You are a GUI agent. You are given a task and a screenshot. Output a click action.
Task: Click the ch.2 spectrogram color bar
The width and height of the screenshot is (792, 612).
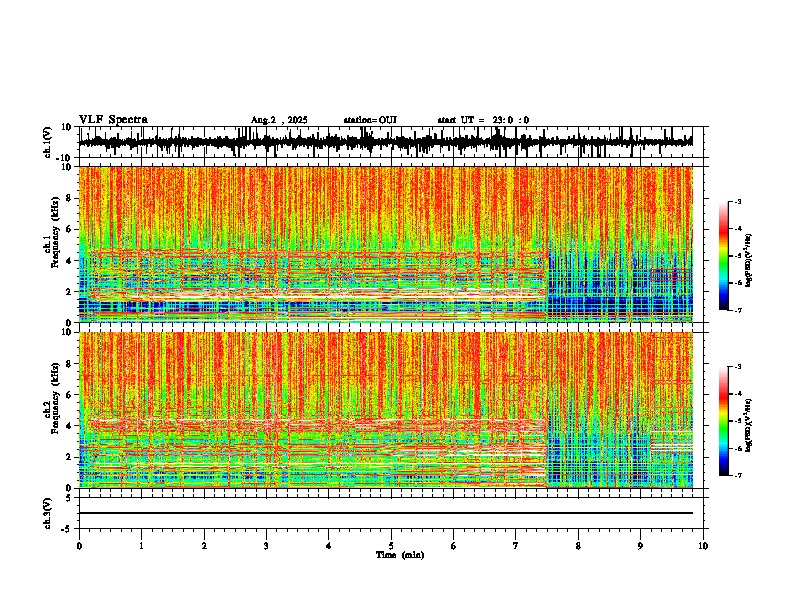pos(723,421)
